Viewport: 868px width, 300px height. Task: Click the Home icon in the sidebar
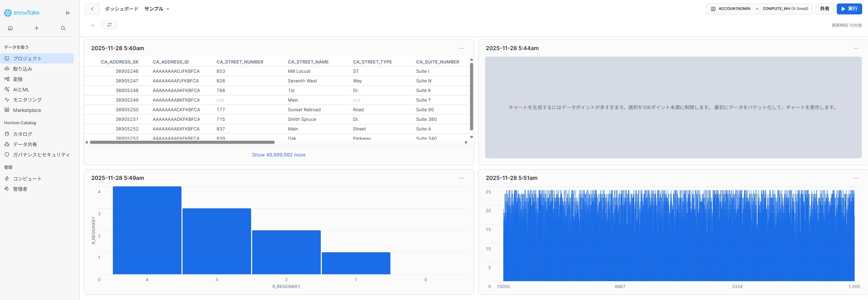(x=10, y=28)
